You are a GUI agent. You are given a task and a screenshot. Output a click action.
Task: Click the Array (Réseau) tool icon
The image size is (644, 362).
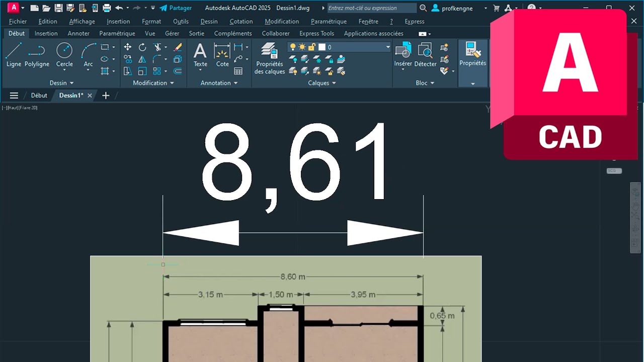point(157,71)
